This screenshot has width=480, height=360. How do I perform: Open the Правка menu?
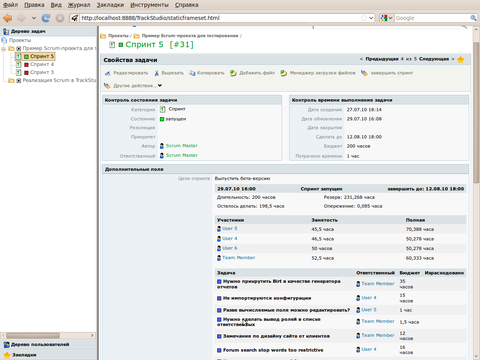tap(34, 5)
